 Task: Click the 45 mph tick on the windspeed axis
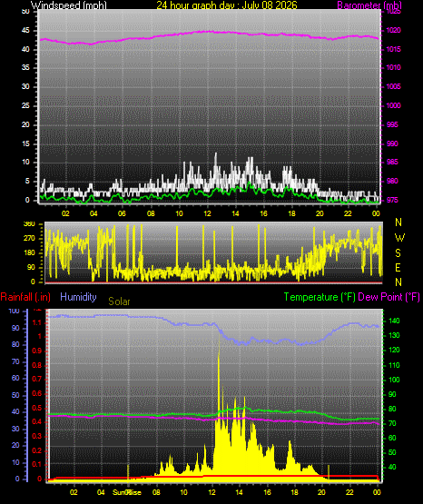coord(25,31)
